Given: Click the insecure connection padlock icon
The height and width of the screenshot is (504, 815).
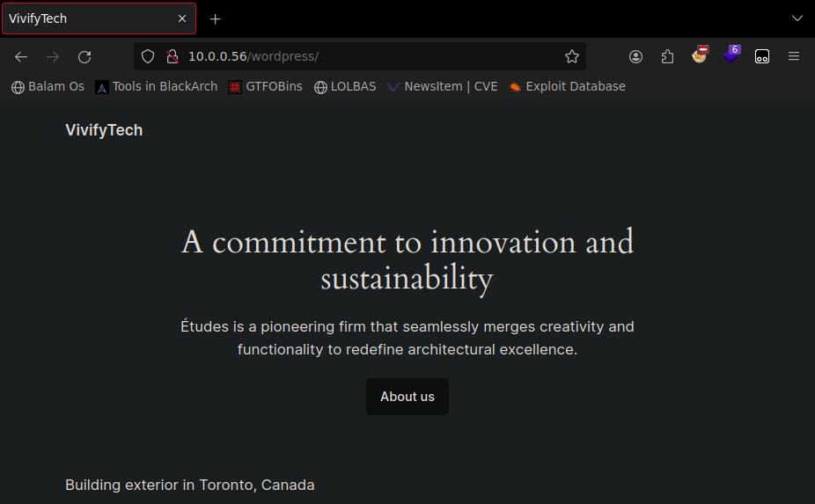Looking at the screenshot, I should [172, 56].
